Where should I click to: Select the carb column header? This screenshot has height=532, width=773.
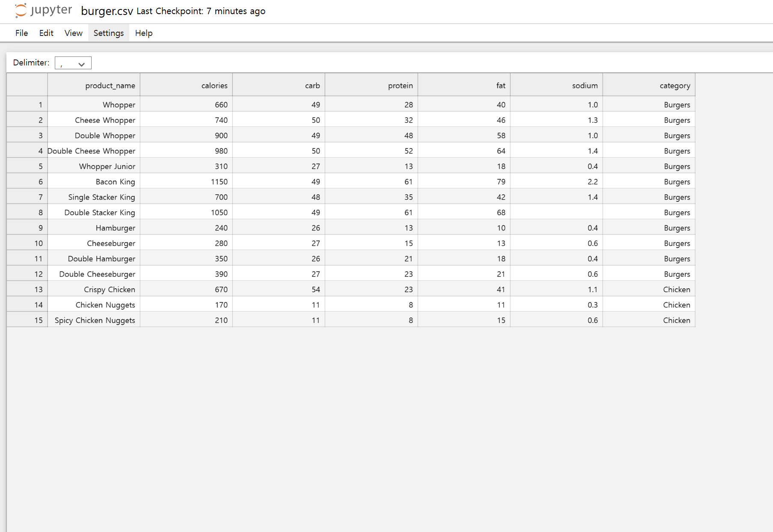(279, 85)
